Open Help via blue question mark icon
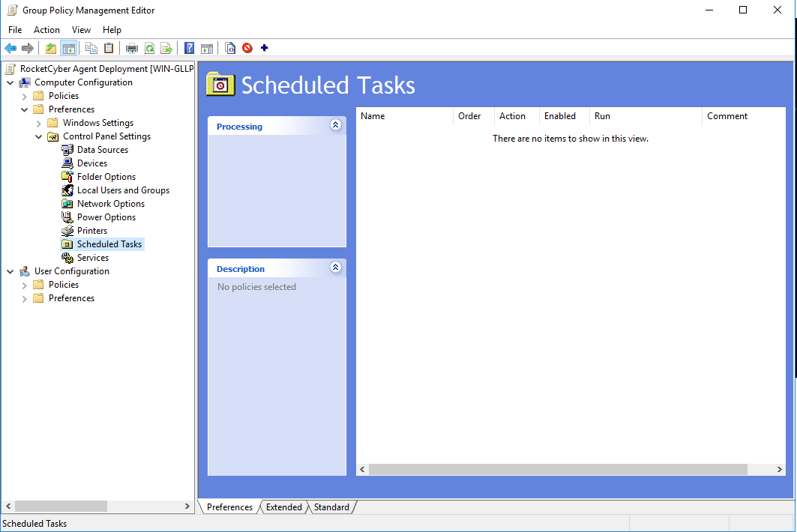 189,48
